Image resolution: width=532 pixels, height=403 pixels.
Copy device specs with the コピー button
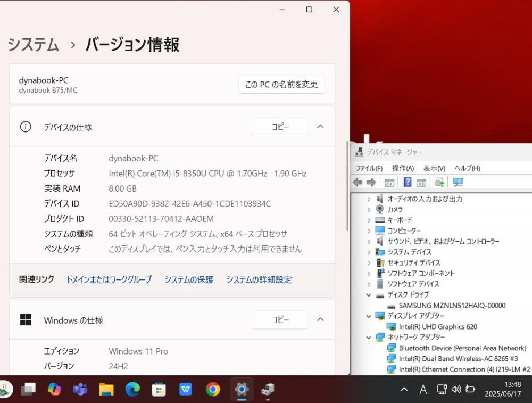[280, 127]
